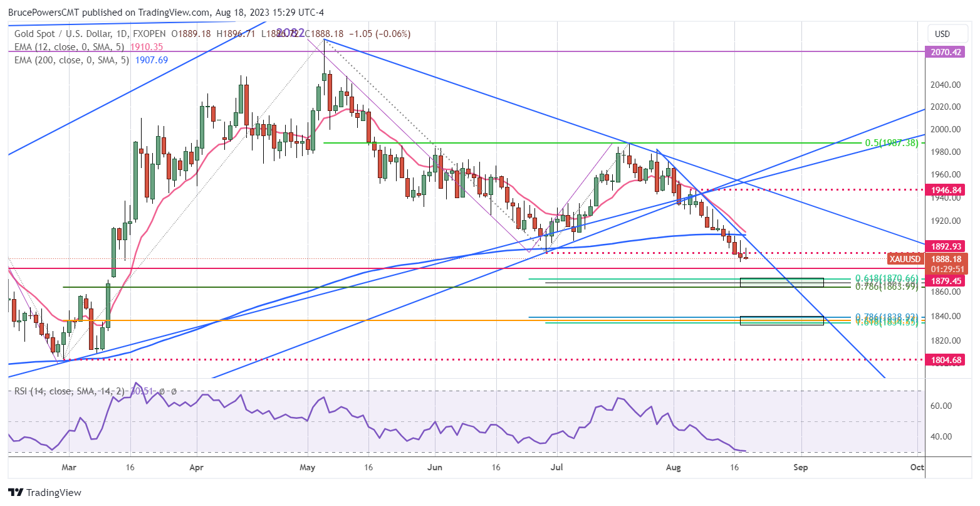This screenshot has height=506, width=980.
Task: Click the 1920.00 price axis tick
Action: click(x=944, y=221)
